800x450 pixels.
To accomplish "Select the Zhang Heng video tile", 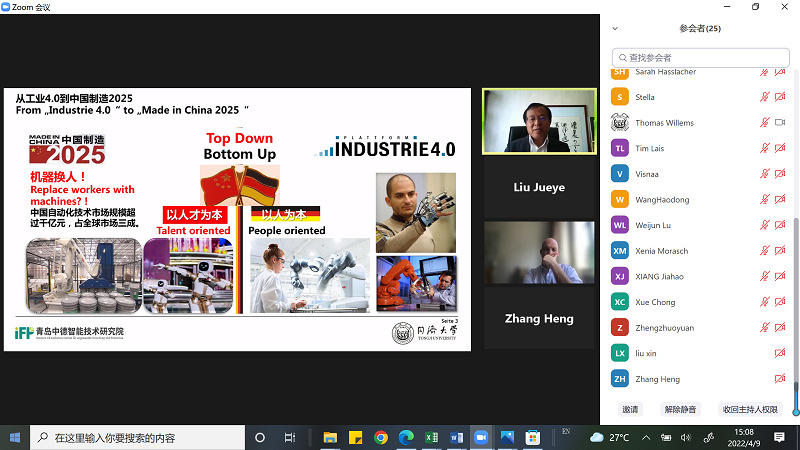I will [539, 318].
